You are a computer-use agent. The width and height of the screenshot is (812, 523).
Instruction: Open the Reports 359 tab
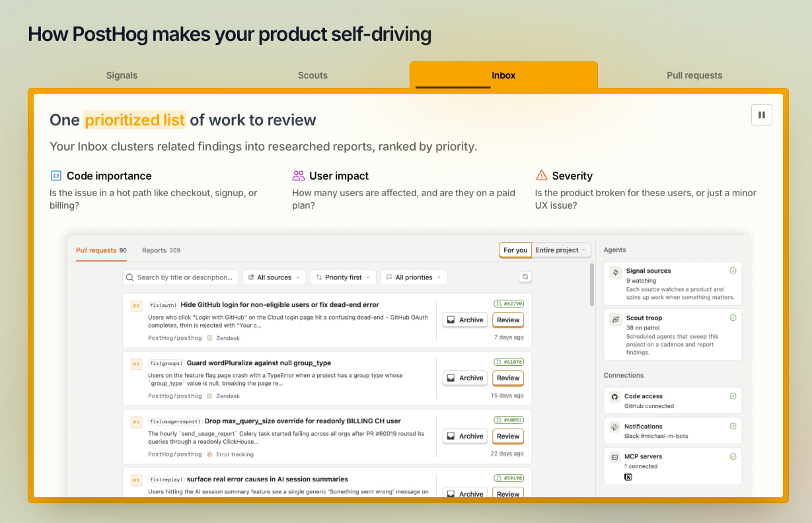(x=161, y=250)
